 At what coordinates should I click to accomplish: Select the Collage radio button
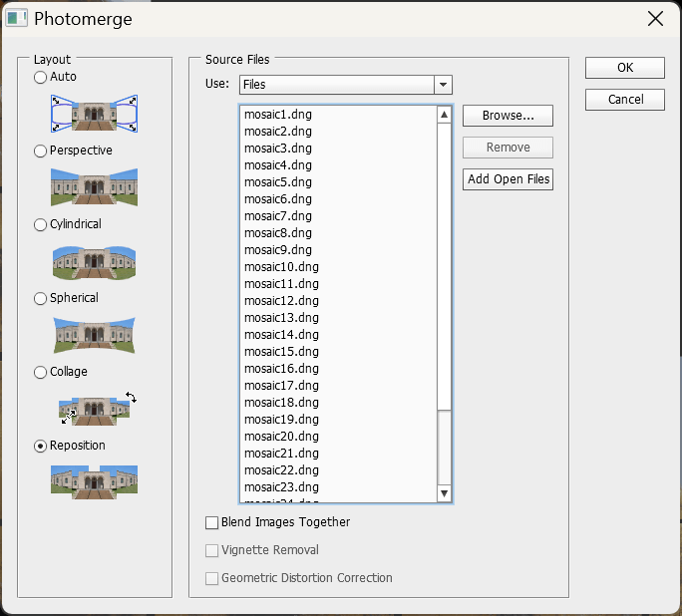point(41,372)
